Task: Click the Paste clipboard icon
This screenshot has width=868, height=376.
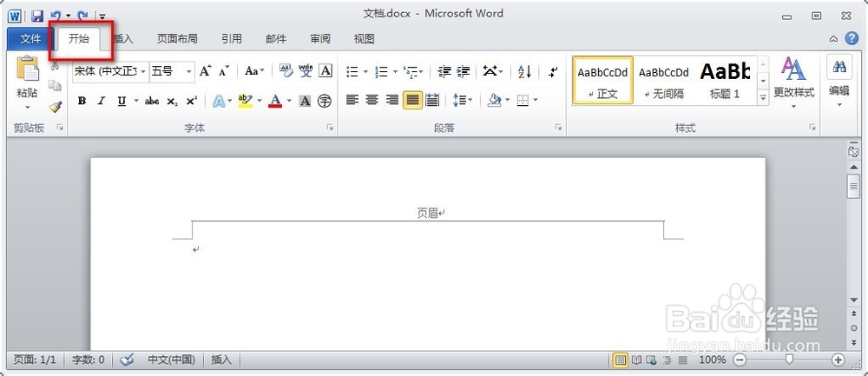Action: point(27,70)
